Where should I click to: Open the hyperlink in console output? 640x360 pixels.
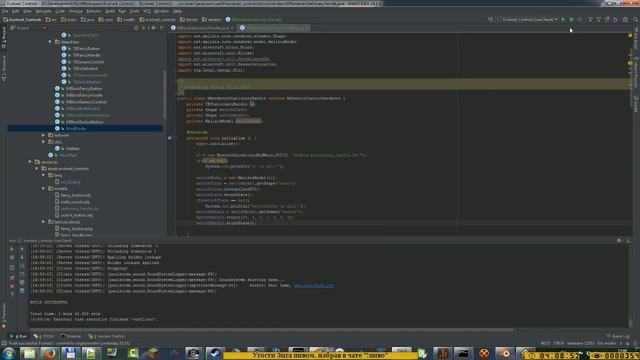point(314,286)
